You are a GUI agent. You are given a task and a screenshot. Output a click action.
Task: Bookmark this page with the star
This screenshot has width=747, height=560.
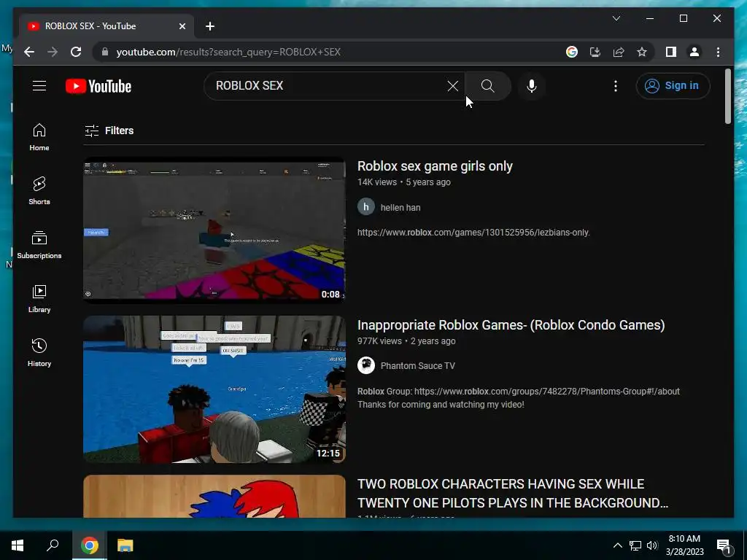(642, 52)
